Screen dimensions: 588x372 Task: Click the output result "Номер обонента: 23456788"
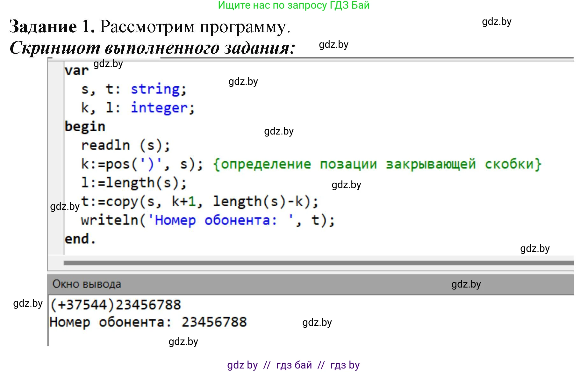(148, 322)
